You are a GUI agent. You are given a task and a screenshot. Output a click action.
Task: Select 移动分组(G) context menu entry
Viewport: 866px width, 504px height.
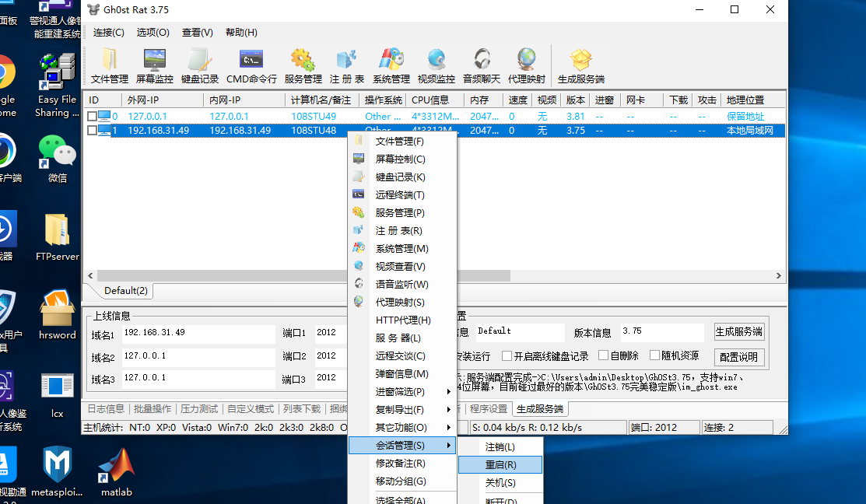pos(402,481)
